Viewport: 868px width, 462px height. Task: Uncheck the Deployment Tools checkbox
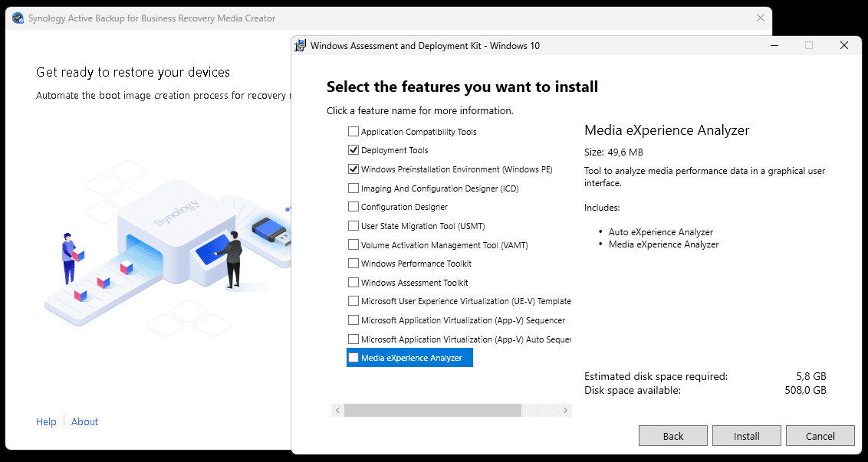pos(353,150)
